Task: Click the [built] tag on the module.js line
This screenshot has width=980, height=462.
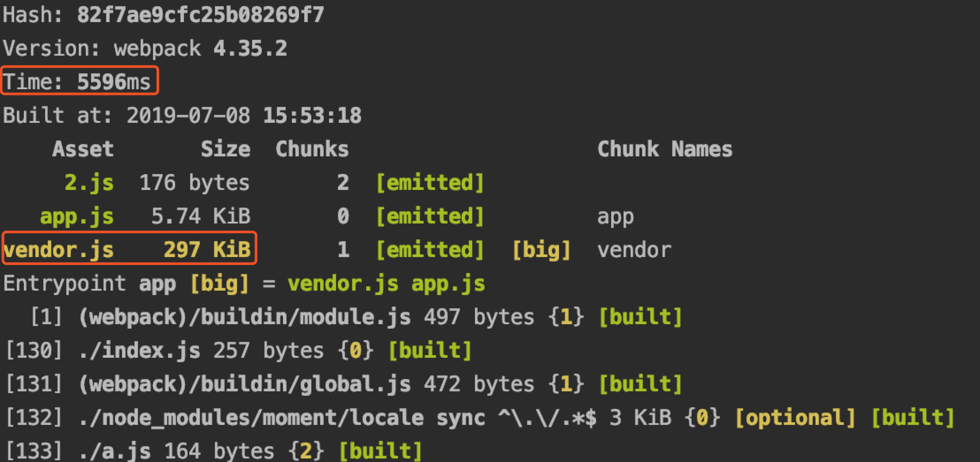Action: click(641, 317)
